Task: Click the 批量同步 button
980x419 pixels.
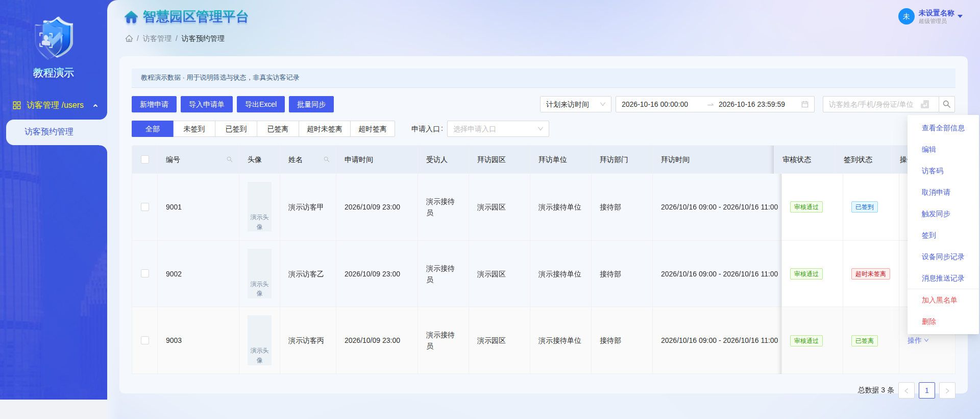Action: (x=311, y=104)
